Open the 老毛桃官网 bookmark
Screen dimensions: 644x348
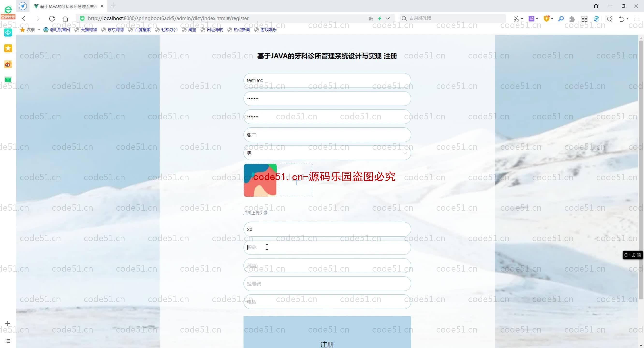click(57, 30)
